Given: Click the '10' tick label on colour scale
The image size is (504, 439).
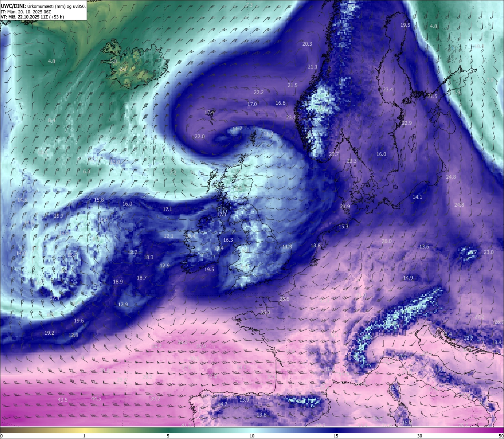Looking at the screenshot, I should click(252, 436).
